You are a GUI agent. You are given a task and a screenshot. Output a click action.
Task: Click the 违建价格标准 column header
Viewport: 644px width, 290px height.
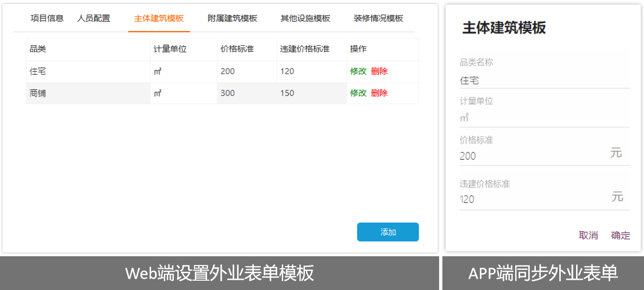pyautogui.click(x=305, y=49)
